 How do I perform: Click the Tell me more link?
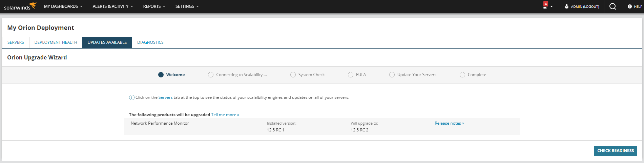point(225,115)
